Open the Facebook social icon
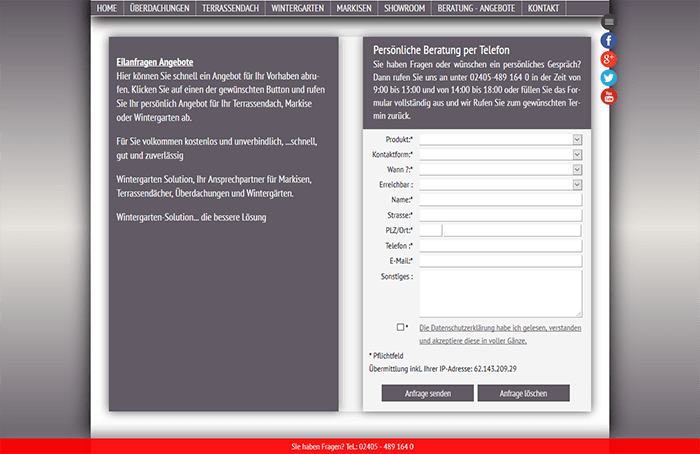 [608, 41]
